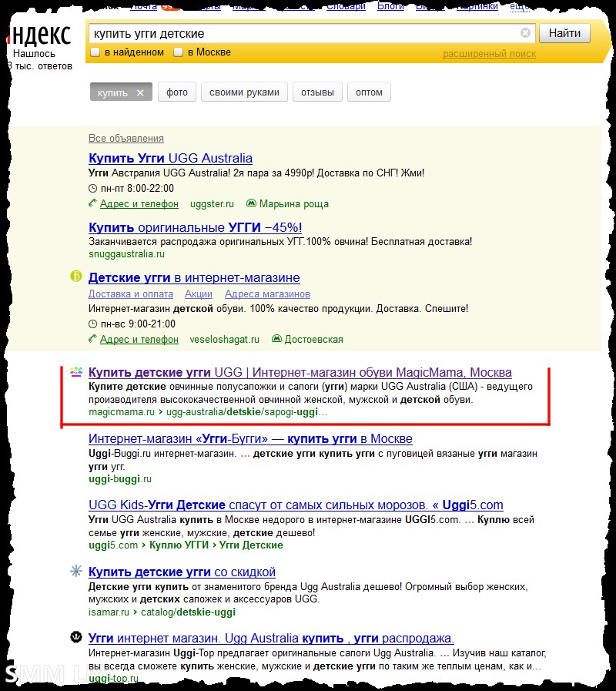Image resolution: width=616 pixels, height=691 pixels.
Task: Open 'Адрес и телефон' for uggster.ru
Action: 139,203
